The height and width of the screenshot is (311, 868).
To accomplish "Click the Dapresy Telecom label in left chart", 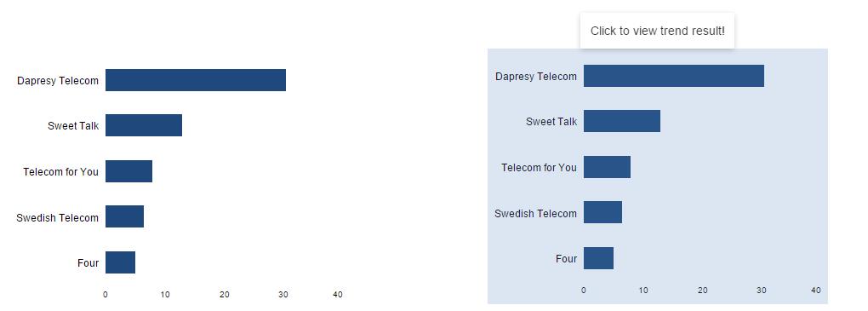I will coord(58,80).
